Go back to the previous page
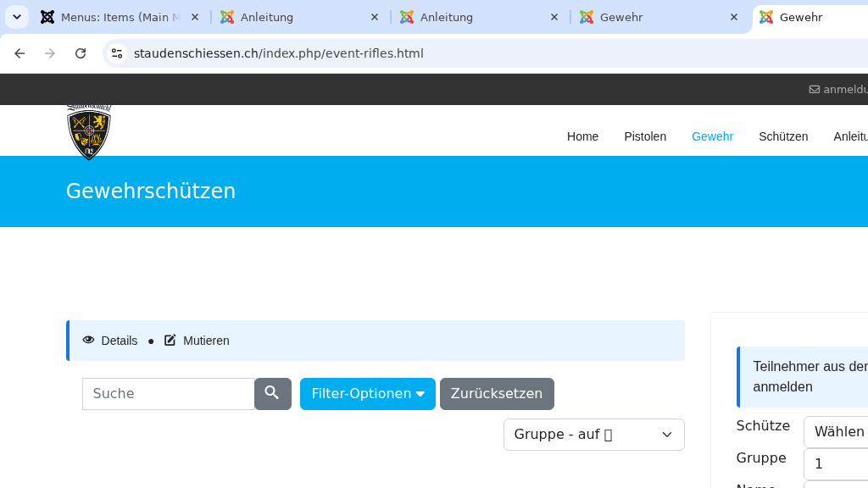868x488 pixels. (x=20, y=53)
